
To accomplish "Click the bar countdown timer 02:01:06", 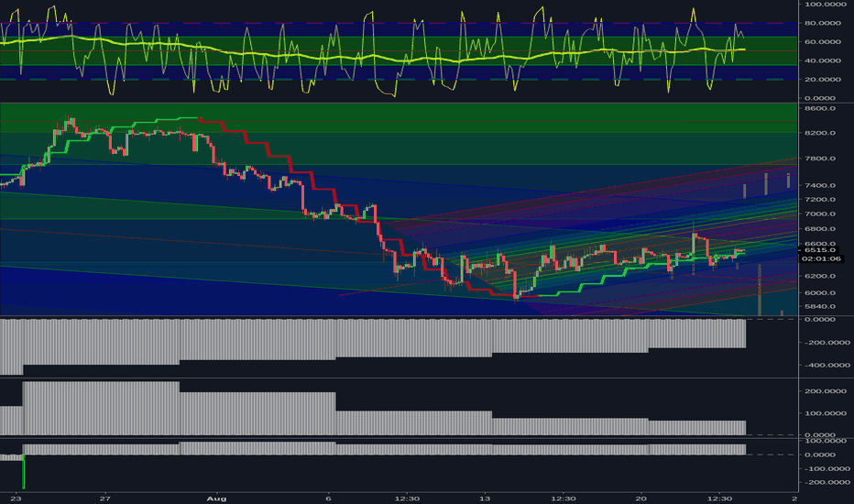I will [821, 258].
